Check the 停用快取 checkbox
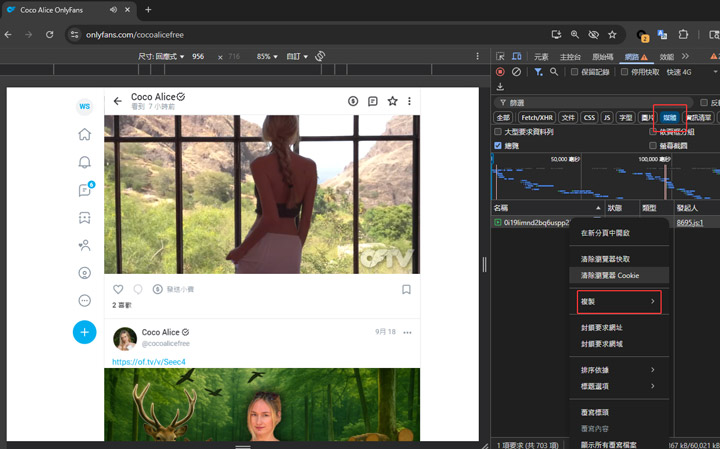720x449 pixels. point(625,72)
